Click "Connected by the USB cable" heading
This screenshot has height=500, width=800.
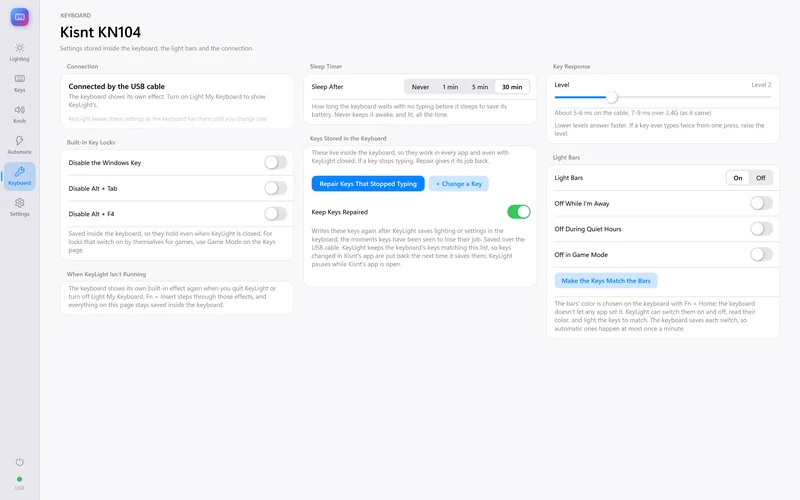(x=116, y=86)
